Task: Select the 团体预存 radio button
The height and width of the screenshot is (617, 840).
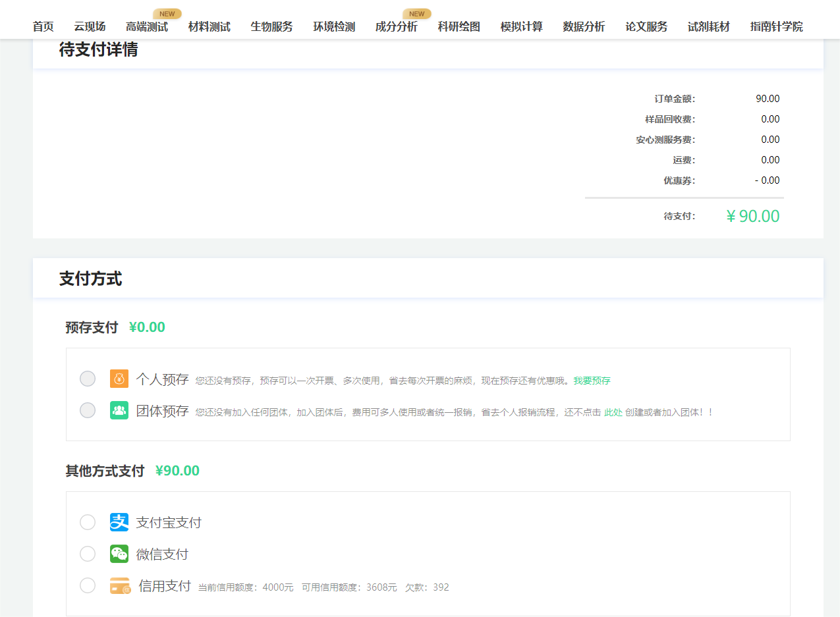Action: [x=87, y=410]
